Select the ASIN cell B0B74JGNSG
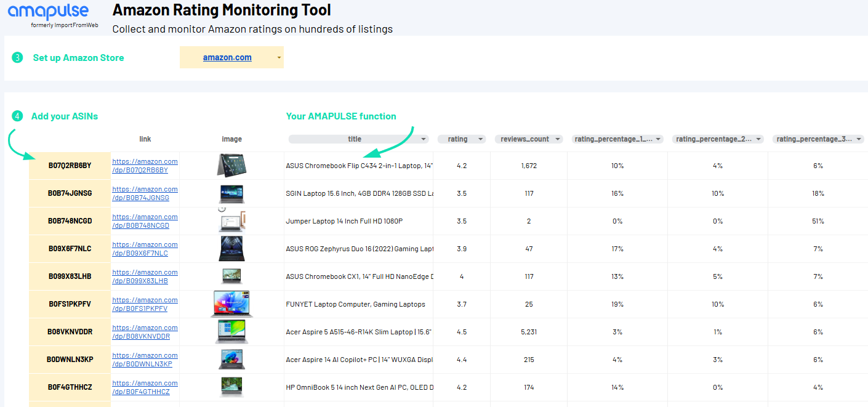 [70, 193]
